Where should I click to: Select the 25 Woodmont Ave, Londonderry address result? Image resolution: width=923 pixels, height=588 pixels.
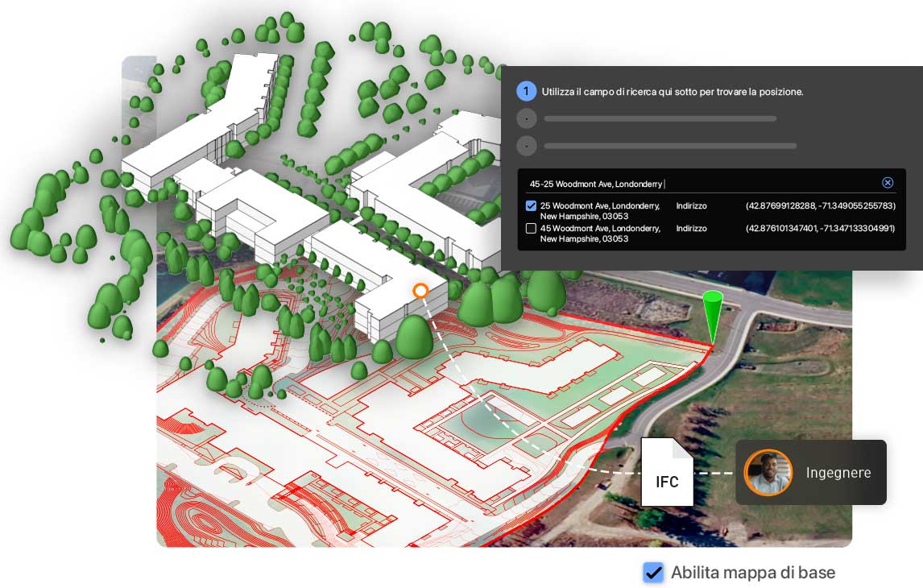599,211
